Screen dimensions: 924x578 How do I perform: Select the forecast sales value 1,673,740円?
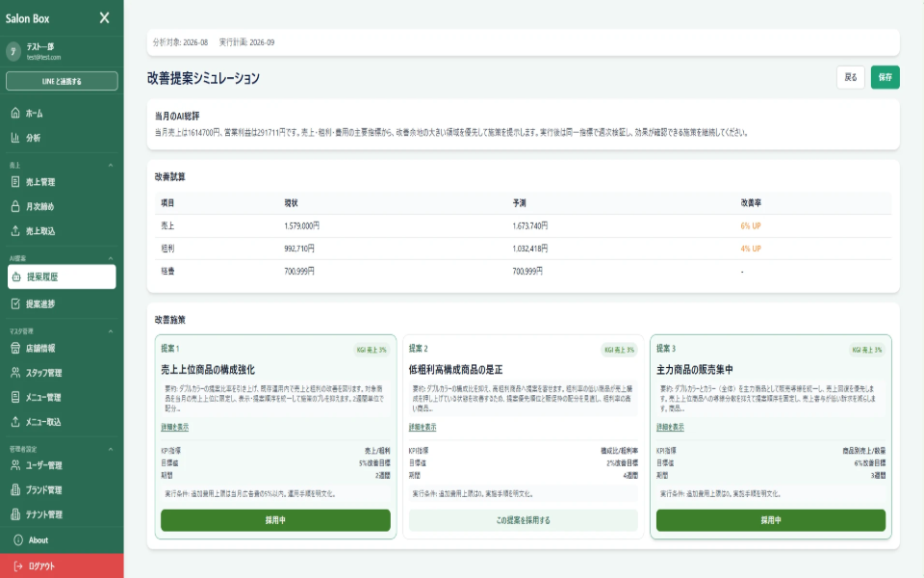529,225
